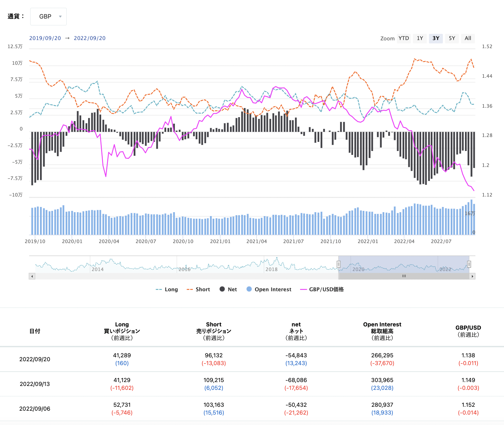The image size is (504, 425).
Task: Edit the end date 2022/09/20
Action: click(x=90, y=38)
